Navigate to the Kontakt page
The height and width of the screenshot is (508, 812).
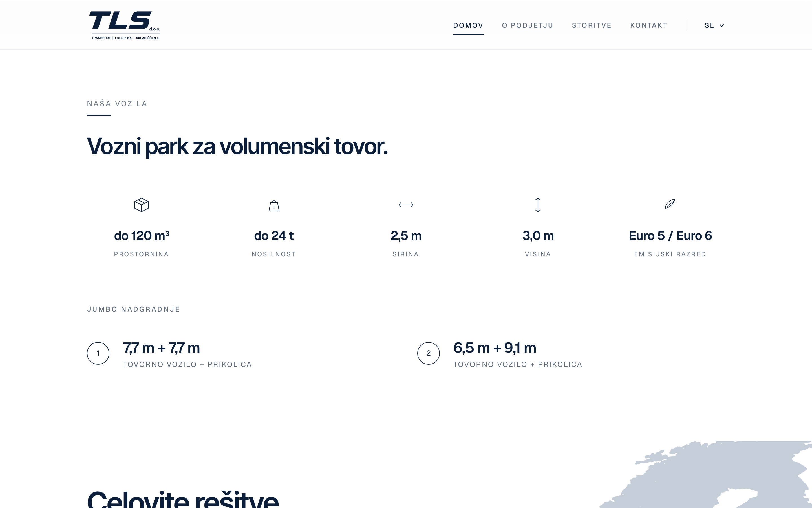tap(648, 25)
